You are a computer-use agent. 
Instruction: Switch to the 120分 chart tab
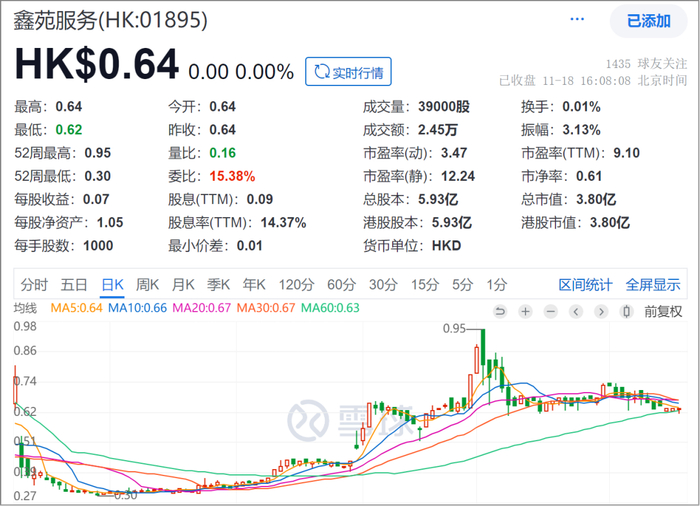(296, 284)
